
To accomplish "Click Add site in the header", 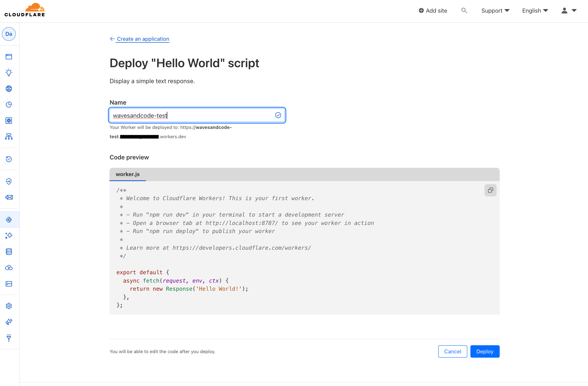I will click(x=433, y=11).
